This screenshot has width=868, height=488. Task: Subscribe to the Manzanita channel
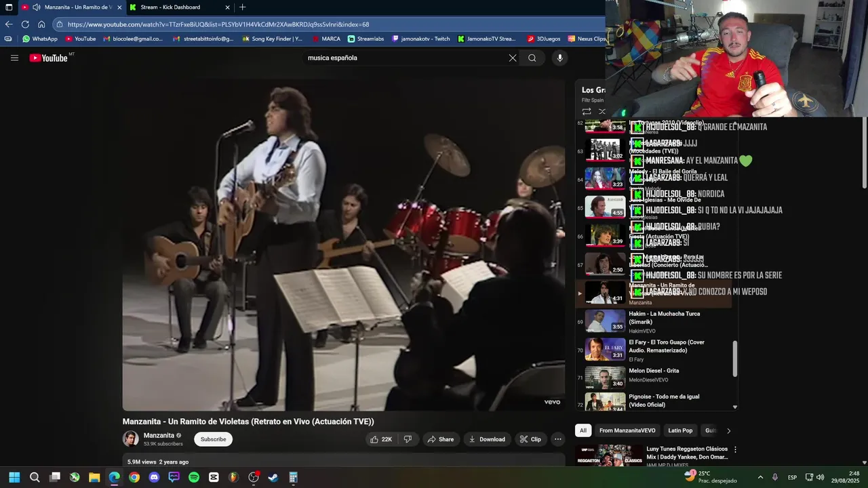point(213,439)
